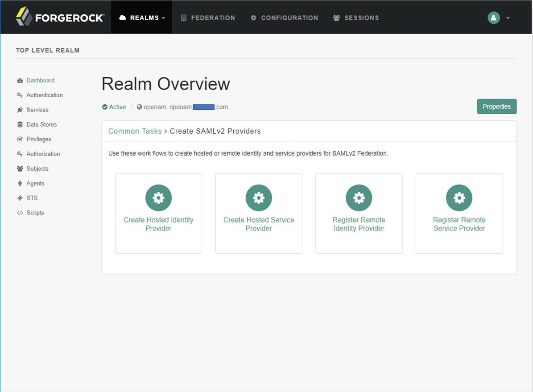Click the Scripts code icon
The image size is (533, 392).
coord(20,213)
